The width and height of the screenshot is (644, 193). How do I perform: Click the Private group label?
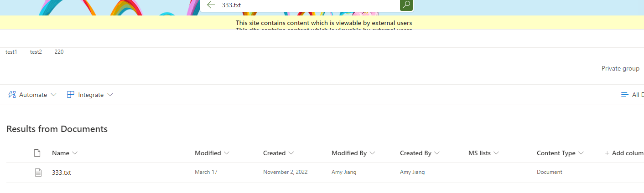point(620,68)
